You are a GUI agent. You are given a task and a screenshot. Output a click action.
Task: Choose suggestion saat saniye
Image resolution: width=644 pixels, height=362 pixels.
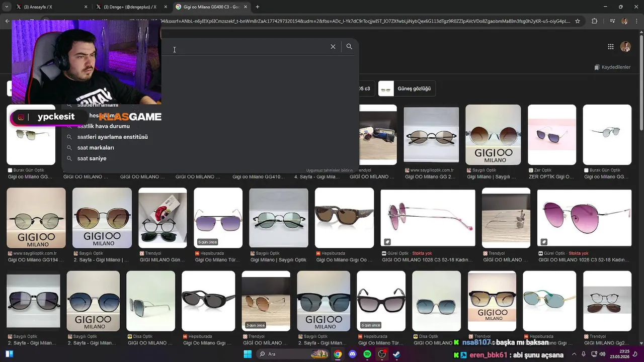point(92,158)
